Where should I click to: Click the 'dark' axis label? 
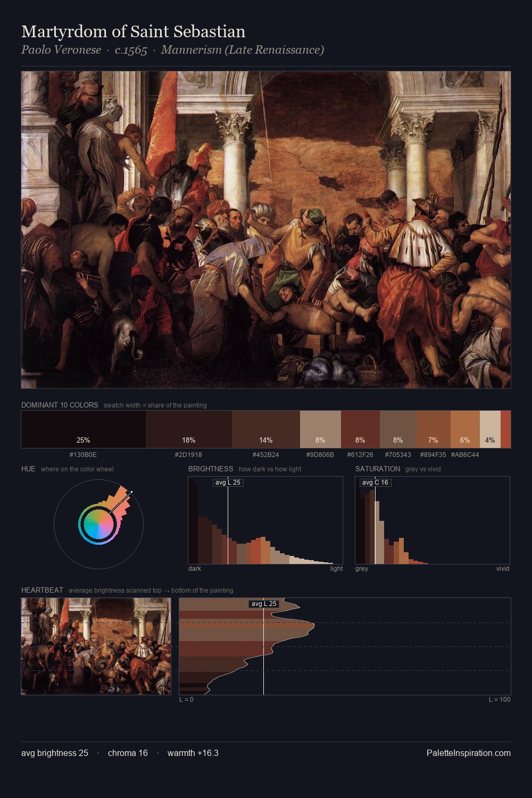(x=195, y=569)
